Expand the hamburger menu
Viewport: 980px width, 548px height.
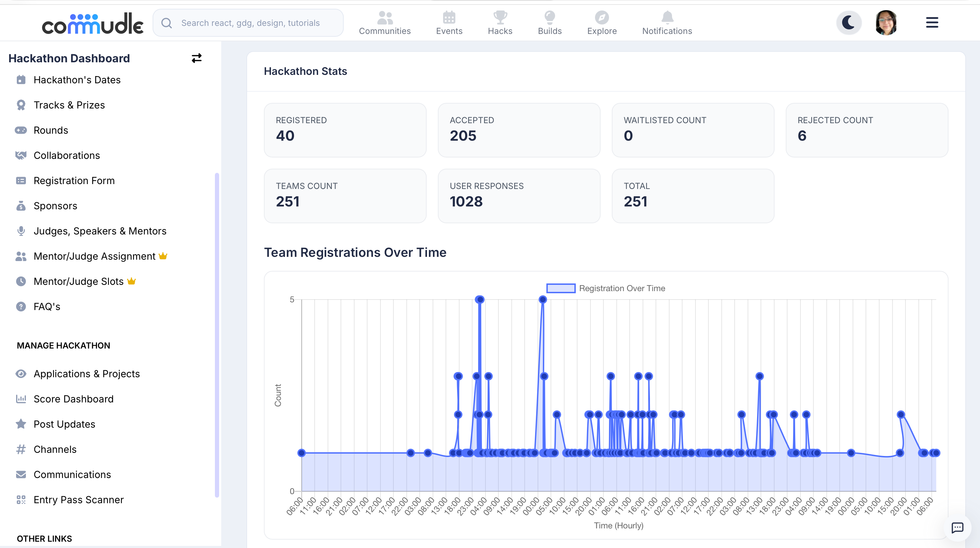tap(932, 23)
